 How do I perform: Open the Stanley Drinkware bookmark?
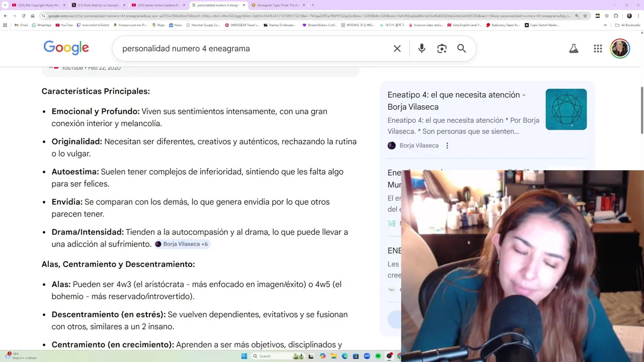coord(280,25)
